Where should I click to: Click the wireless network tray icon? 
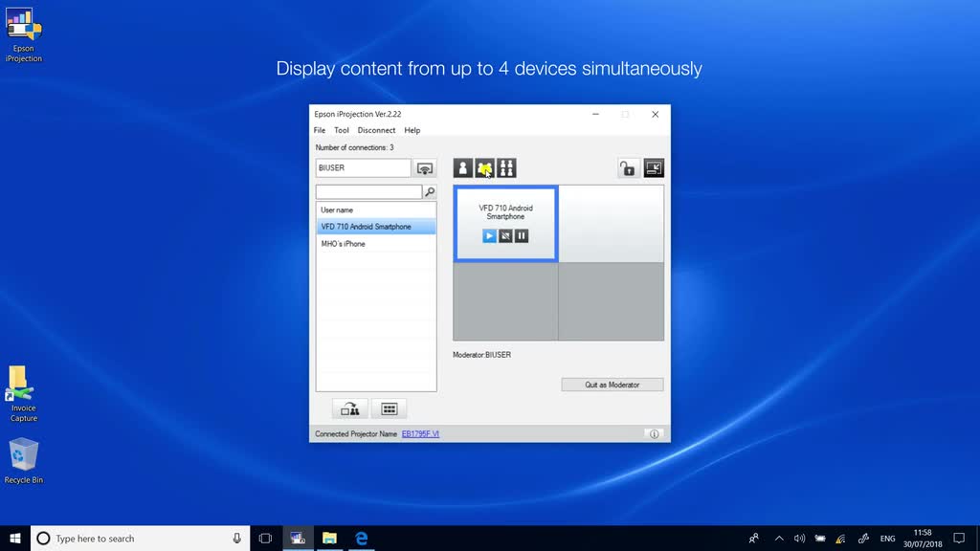841,539
